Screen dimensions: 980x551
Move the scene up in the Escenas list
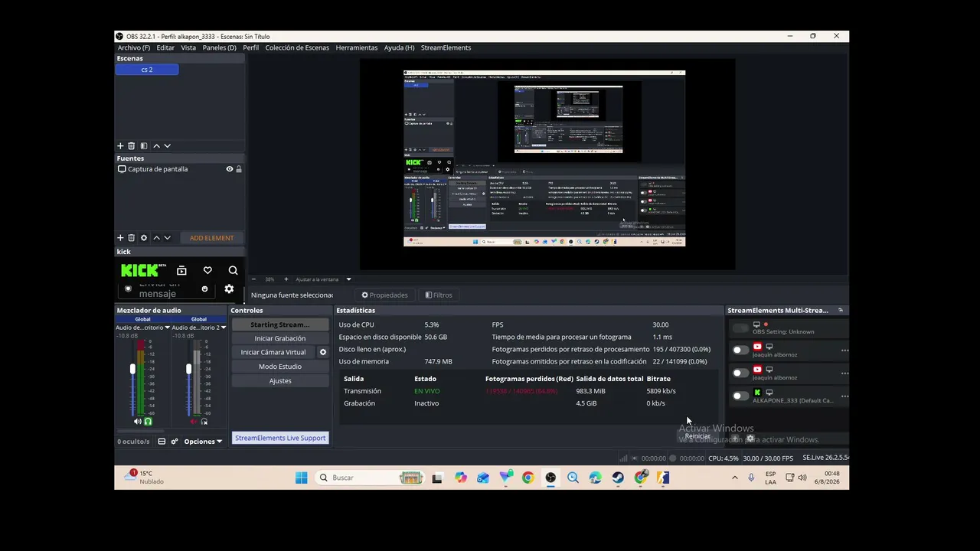[x=156, y=146]
